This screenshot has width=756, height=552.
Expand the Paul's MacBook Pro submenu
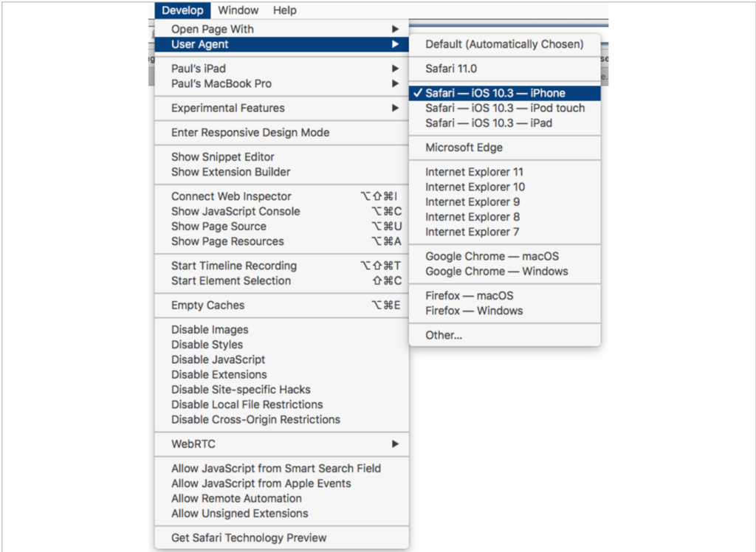[x=281, y=83]
